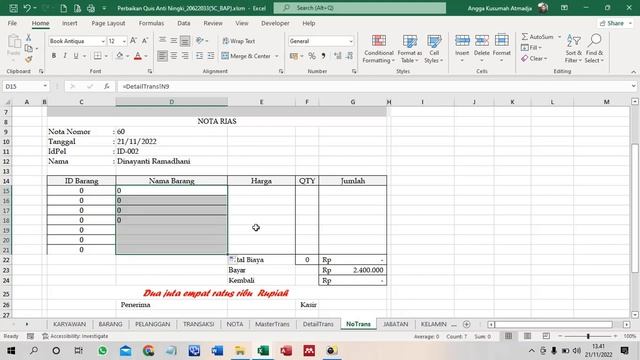This screenshot has height=360, width=640.
Task: Open WhatsApp from the taskbar
Action: pyautogui.click(x=102, y=351)
